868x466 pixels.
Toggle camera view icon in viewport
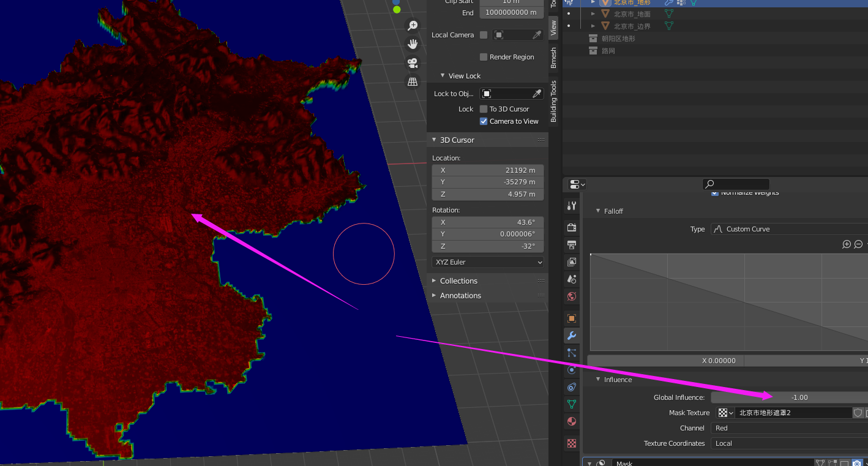(413, 62)
